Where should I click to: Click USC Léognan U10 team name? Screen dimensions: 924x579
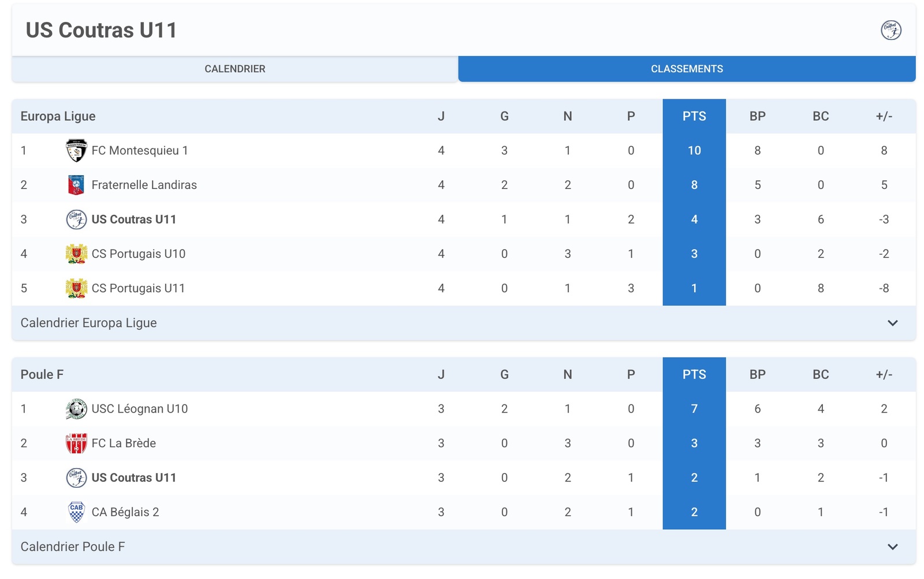coord(140,409)
